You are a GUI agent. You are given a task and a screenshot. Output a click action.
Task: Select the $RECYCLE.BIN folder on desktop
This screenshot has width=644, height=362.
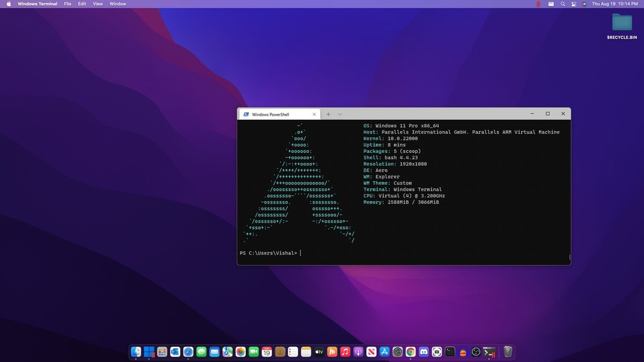click(622, 26)
